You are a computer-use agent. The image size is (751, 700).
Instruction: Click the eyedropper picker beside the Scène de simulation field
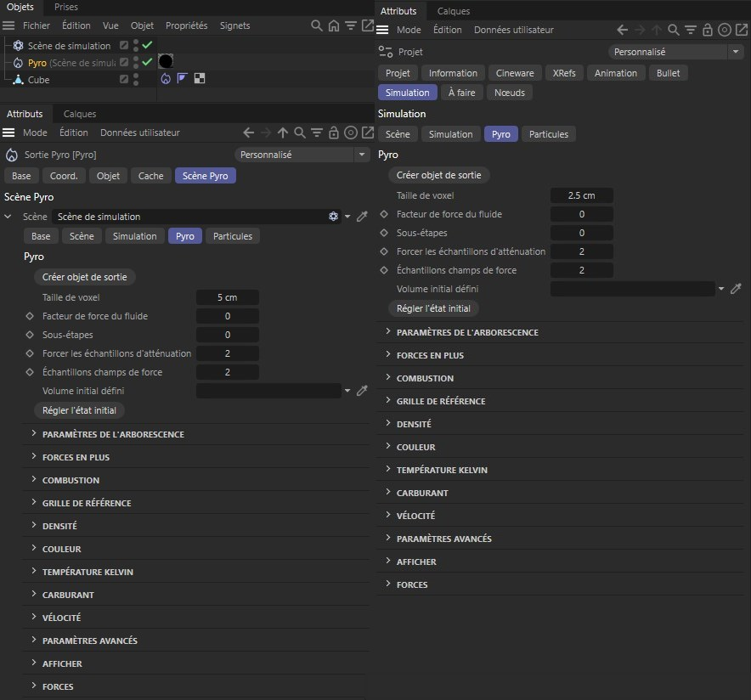(x=362, y=217)
